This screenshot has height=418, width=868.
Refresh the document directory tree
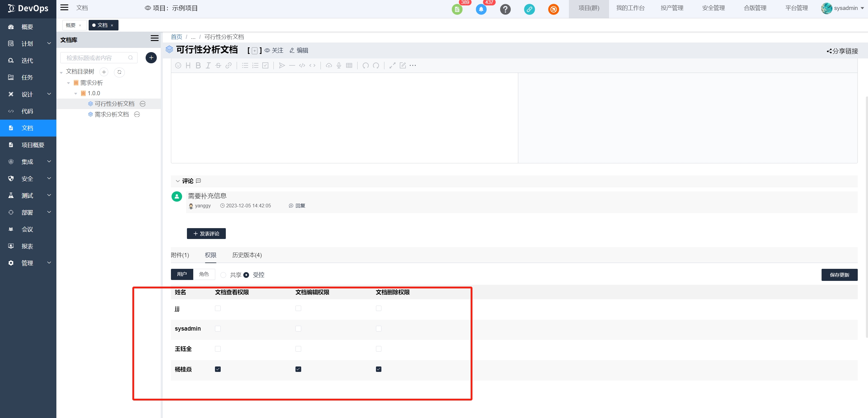(119, 72)
